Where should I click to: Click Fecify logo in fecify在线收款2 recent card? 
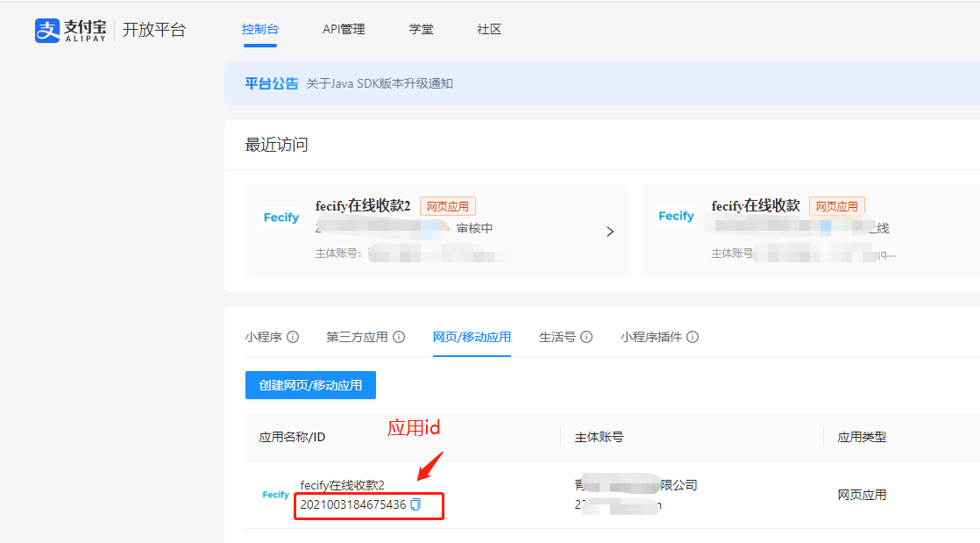[x=281, y=217]
